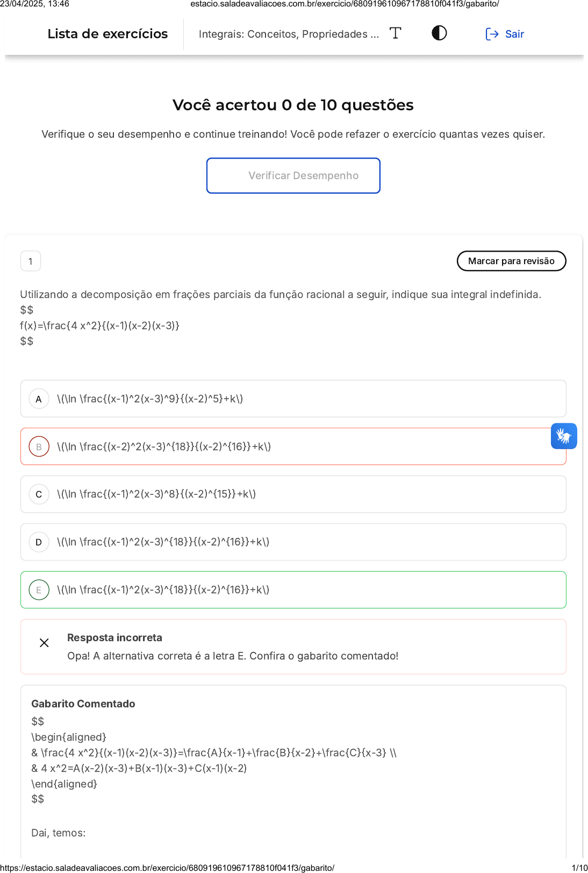
Task: Select answer option A radio circle
Action: click(39, 399)
